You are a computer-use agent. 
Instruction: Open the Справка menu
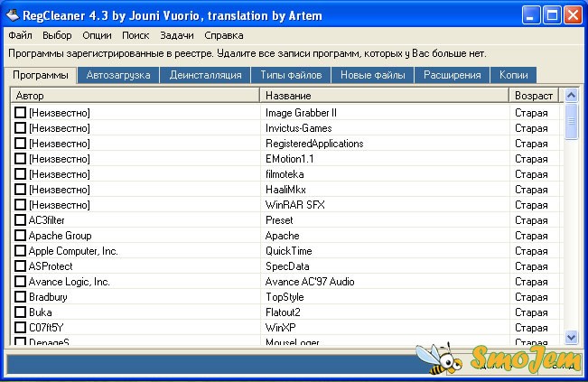[224, 35]
